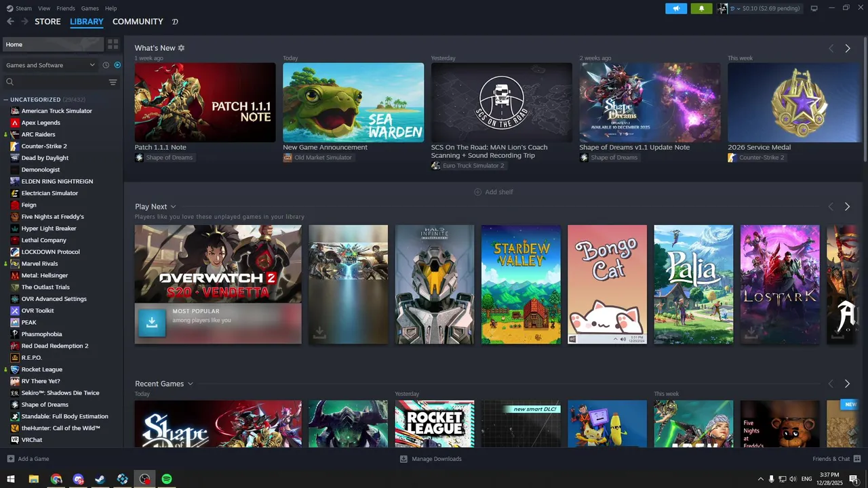Switch to Big Picture mode monitor icon
This screenshot has width=868, height=488.
tap(814, 8)
